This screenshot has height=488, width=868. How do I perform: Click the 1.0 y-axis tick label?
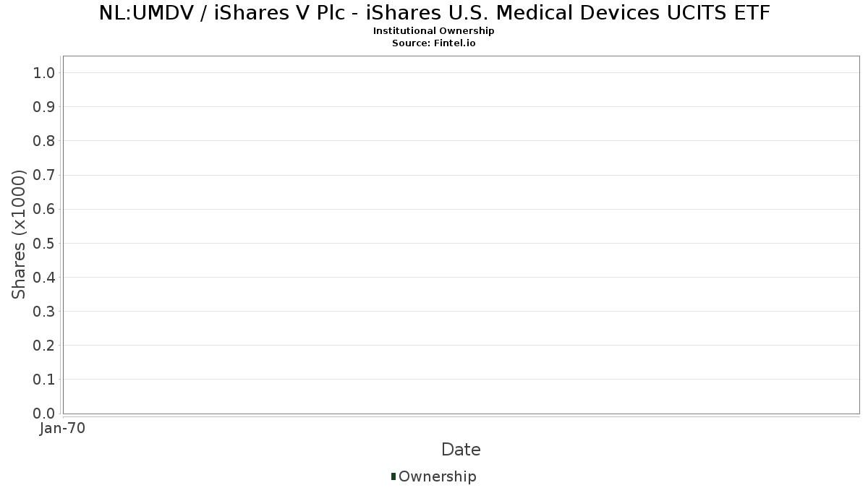pos(44,72)
